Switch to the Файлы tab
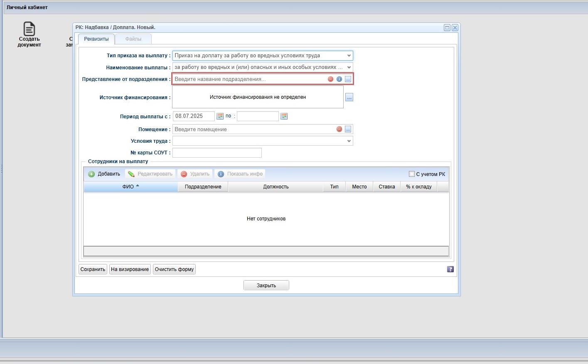This screenshot has height=364, width=588. click(133, 39)
